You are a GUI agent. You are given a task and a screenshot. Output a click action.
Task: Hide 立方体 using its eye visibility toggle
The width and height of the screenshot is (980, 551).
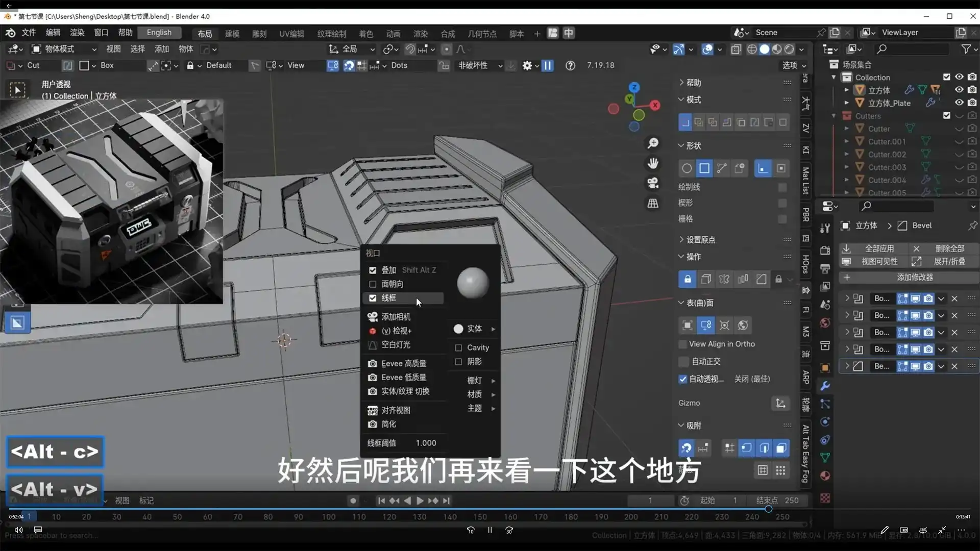[x=960, y=89]
